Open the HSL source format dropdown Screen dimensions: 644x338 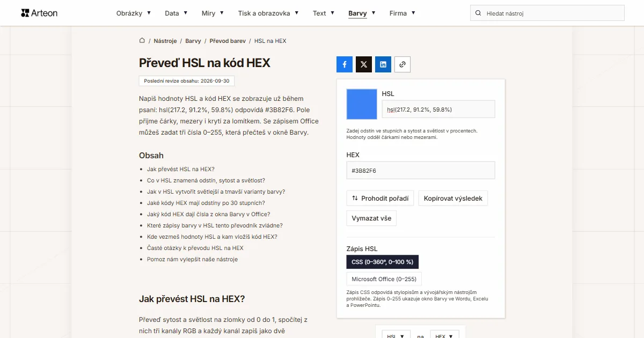pyautogui.click(x=396, y=335)
